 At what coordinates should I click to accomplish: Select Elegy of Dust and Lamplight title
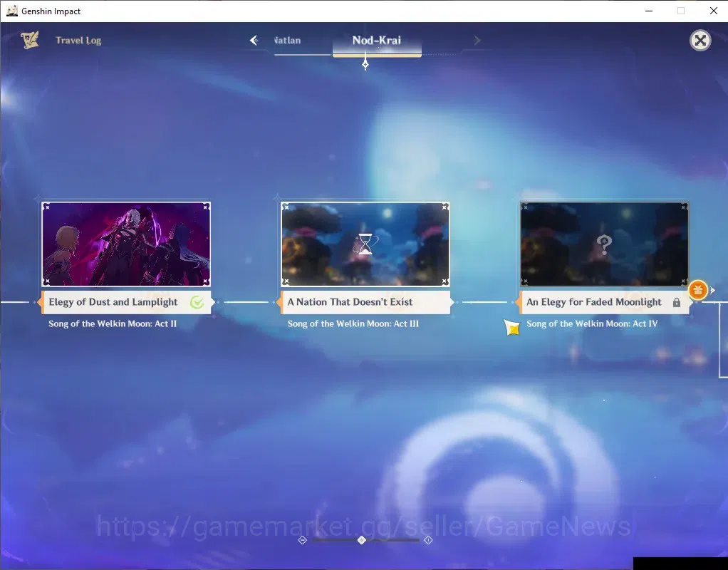113,302
